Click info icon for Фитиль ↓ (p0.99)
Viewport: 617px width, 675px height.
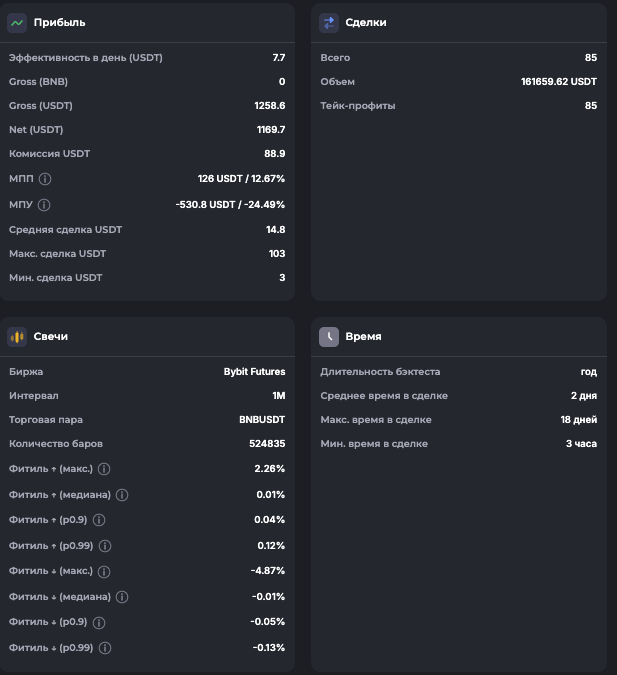pyautogui.click(x=105, y=648)
